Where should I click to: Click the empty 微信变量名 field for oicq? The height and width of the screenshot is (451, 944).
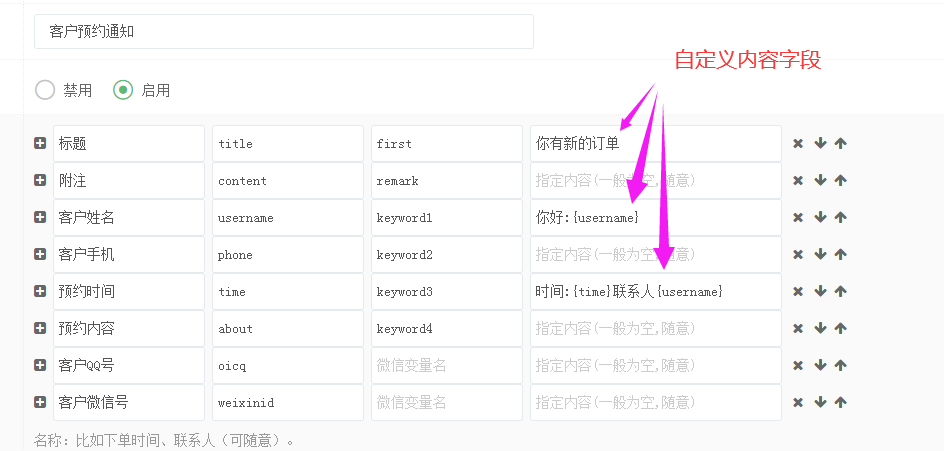(x=446, y=366)
